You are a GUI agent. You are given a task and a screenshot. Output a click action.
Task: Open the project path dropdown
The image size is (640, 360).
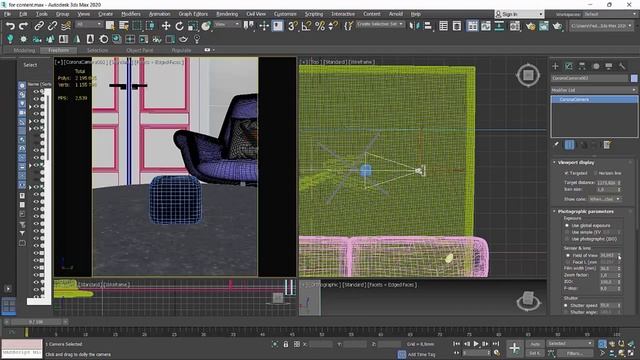pyautogui.click(x=601, y=26)
